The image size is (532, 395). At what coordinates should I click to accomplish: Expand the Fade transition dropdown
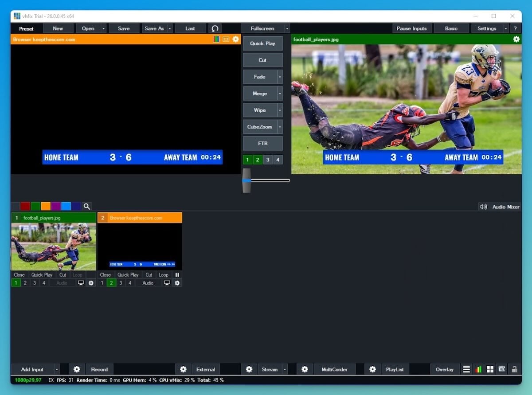[x=279, y=77]
